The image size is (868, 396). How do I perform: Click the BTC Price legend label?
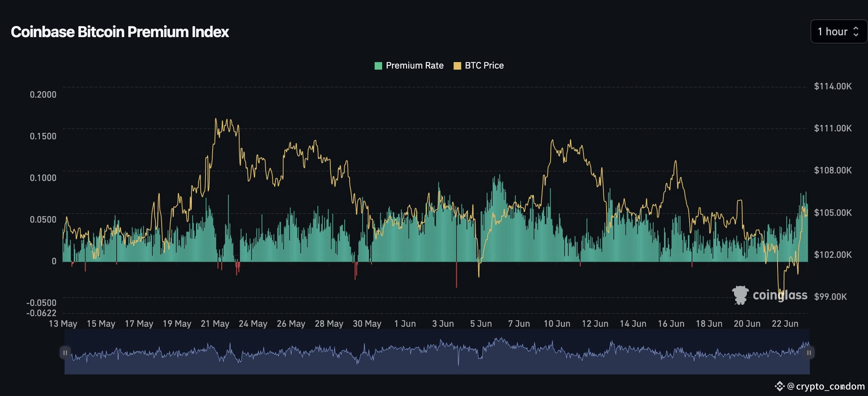point(484,65)
